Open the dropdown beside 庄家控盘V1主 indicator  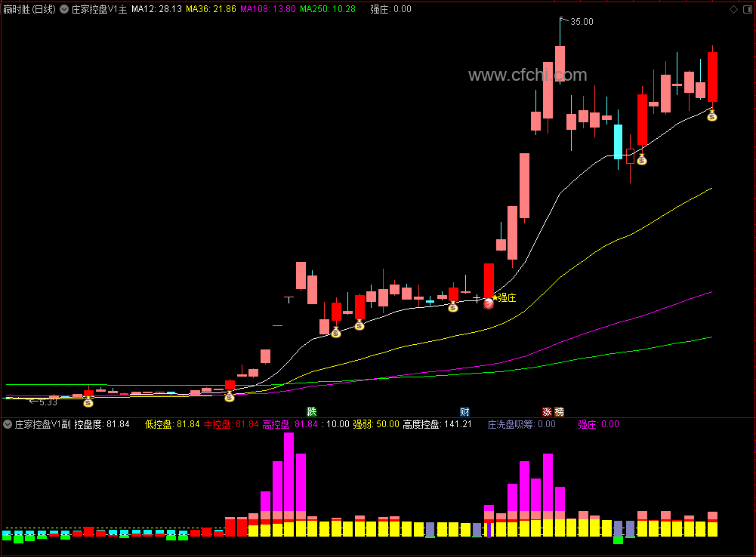pyautogui.click(x=64, y=9)
